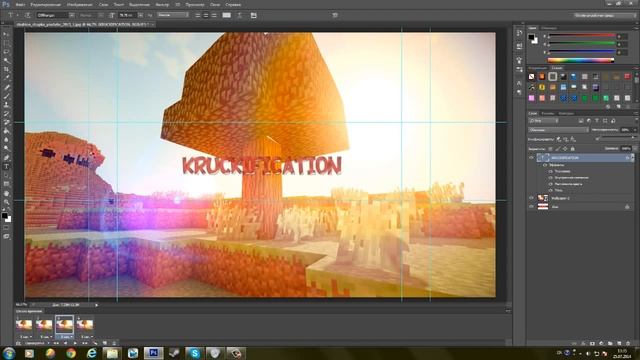This screenshot has height=360, width=640.
Task: Select the Zoom tool
Action: 6,202
